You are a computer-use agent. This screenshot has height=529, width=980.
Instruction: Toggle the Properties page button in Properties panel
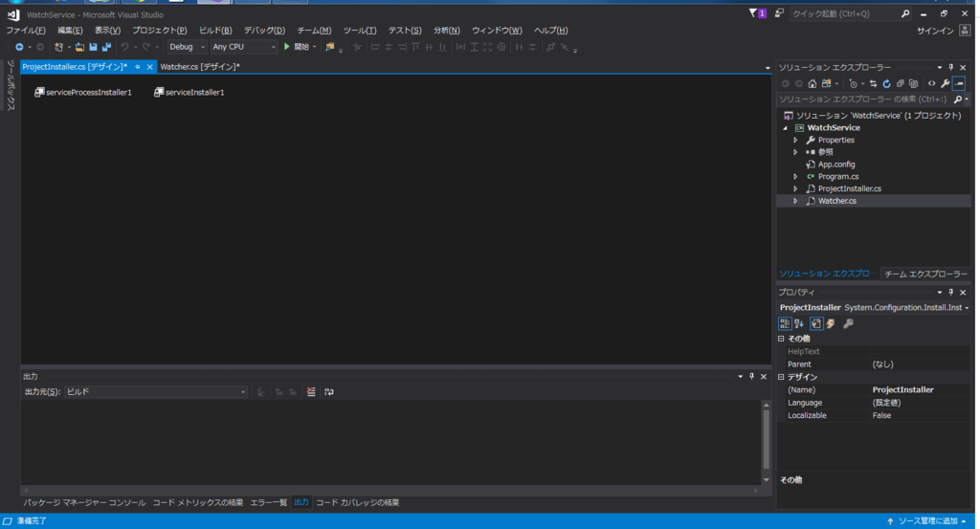816,323
